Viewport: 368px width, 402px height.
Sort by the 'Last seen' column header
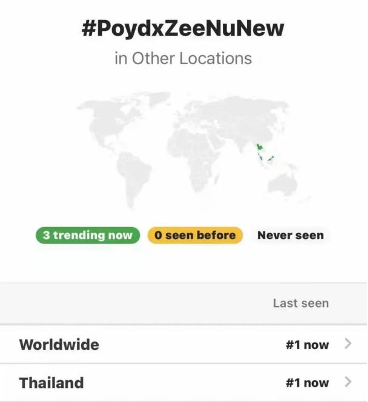301,303
